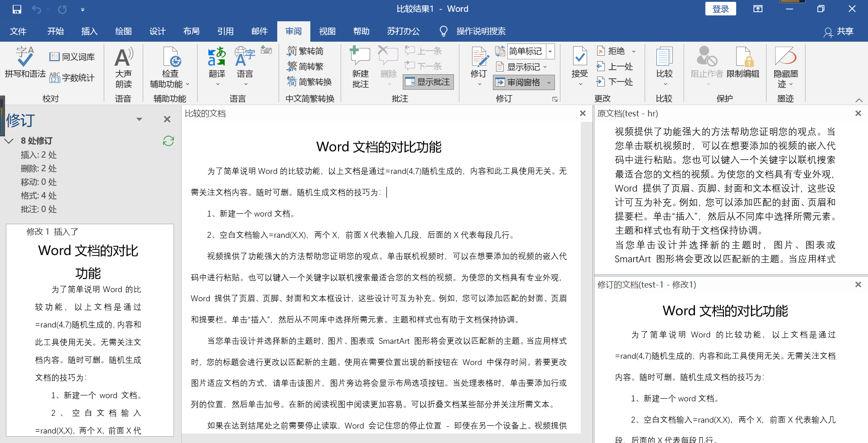Screen dimensions: 868x443
Task: Open the keyboard IME pad icon
Action: pyautogui.click(x=267, y=50)
